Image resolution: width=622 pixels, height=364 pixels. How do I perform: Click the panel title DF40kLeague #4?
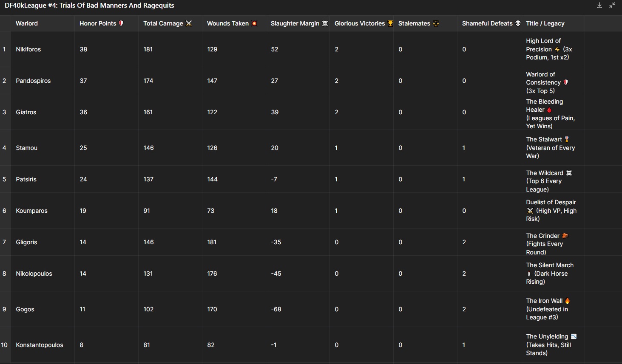89,6
